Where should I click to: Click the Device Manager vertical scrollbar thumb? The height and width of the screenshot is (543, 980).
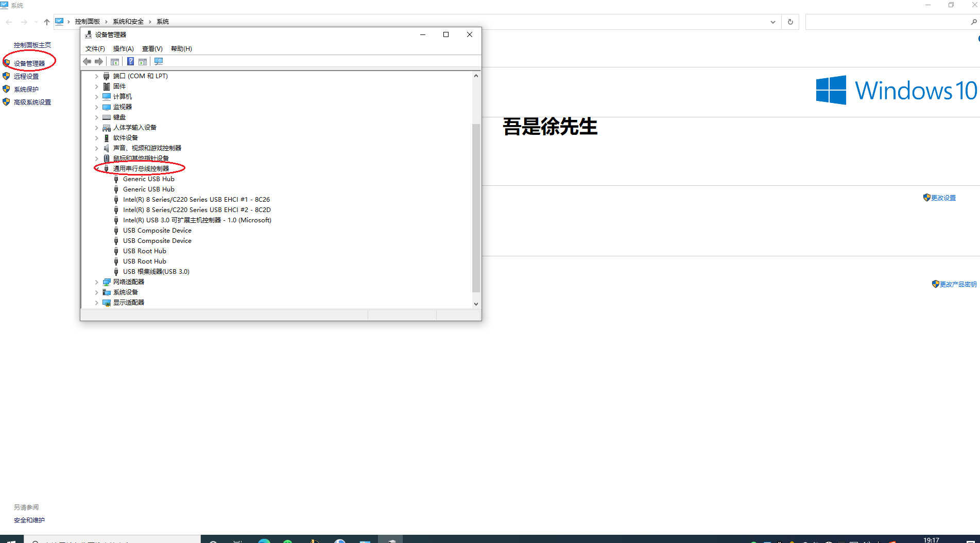(x=476, y=208)
